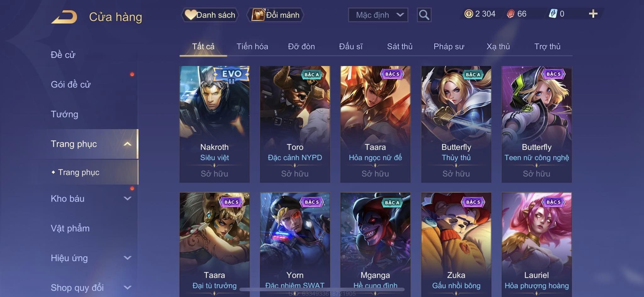
Task: Open Gói đề cử in sidebar
Action: [71, 84]
